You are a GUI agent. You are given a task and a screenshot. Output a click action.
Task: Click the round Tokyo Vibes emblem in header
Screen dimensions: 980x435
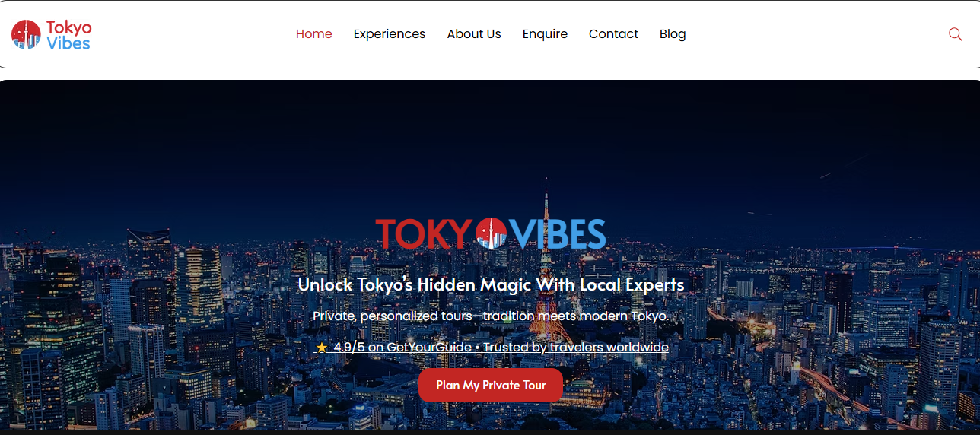(26, 34)
